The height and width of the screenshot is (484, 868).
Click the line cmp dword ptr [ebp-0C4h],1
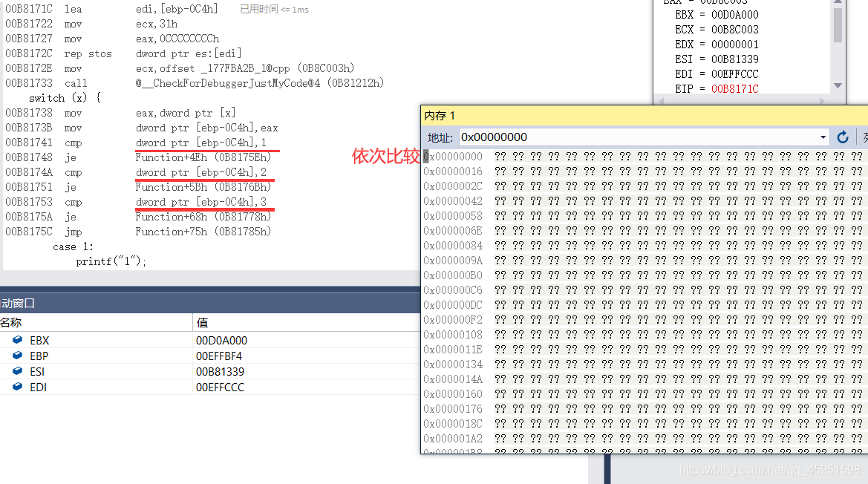tap(136, 143)
